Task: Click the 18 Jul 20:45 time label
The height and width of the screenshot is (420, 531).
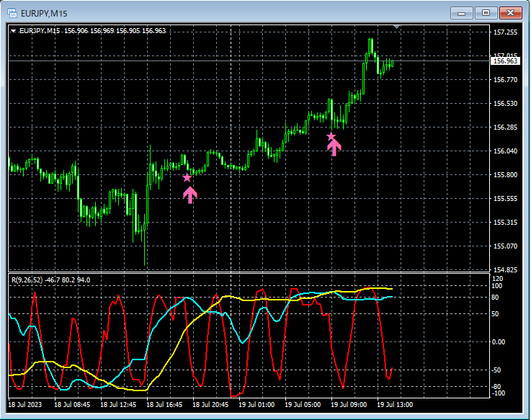Action: 210,405
